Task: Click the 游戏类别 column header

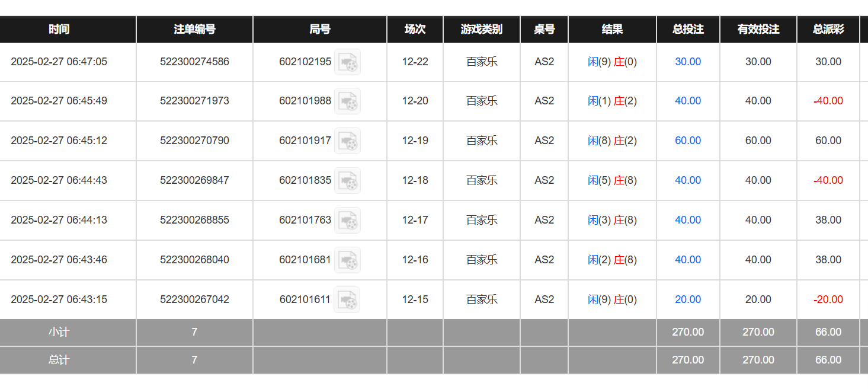Action: [x=482, y=29]
